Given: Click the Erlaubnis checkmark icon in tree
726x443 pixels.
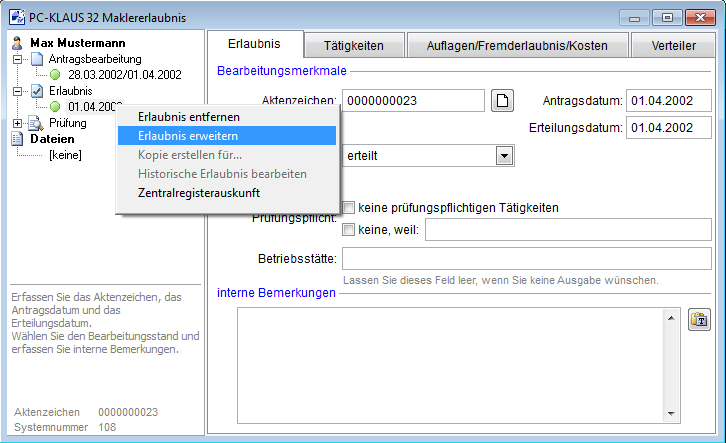Looking at the screenshot, I should [x=37, y=91].
